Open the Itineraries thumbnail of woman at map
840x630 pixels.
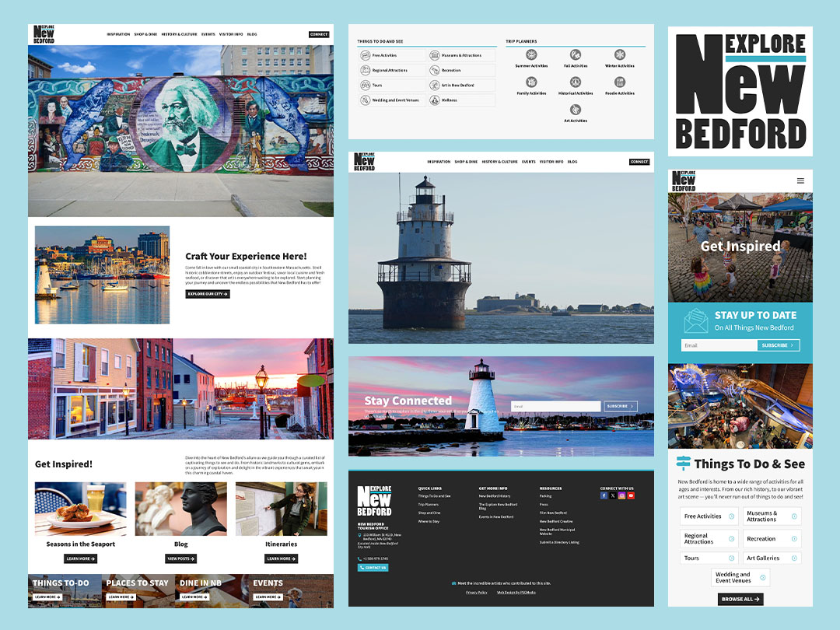click(x=282, y=509)
